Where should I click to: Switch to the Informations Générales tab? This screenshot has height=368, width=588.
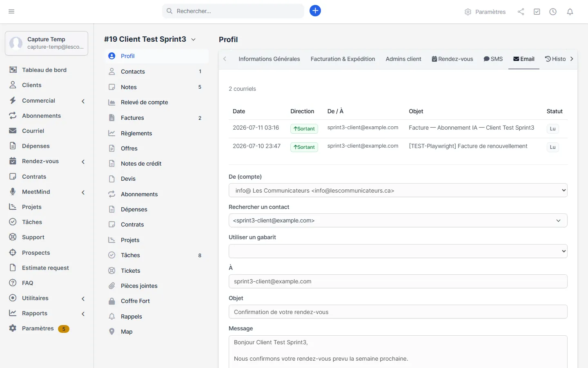click(x=269, y=59)
